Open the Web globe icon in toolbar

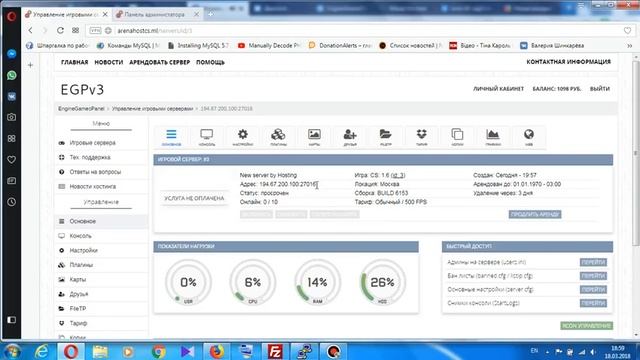pos(529,137)
